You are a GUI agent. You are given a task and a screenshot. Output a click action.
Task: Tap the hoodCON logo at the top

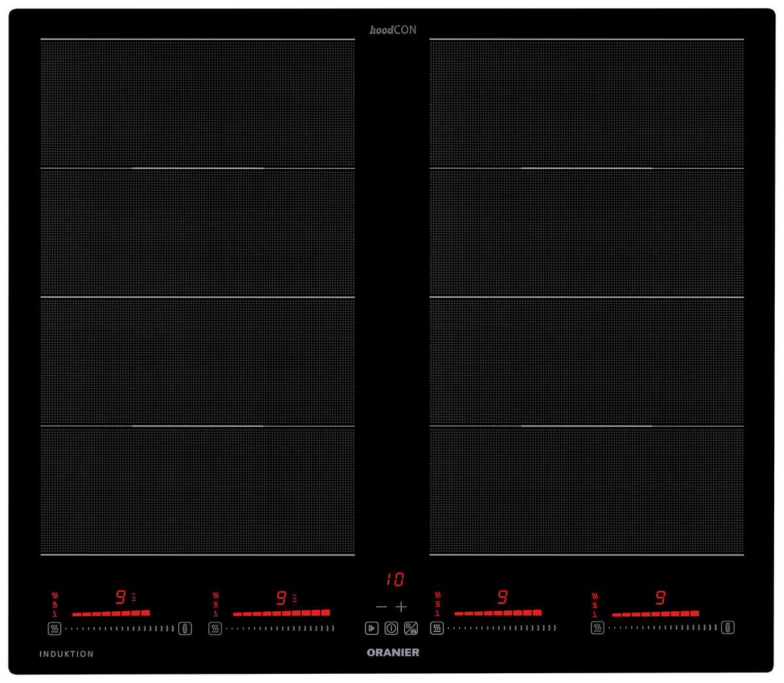tap(393, 30)
